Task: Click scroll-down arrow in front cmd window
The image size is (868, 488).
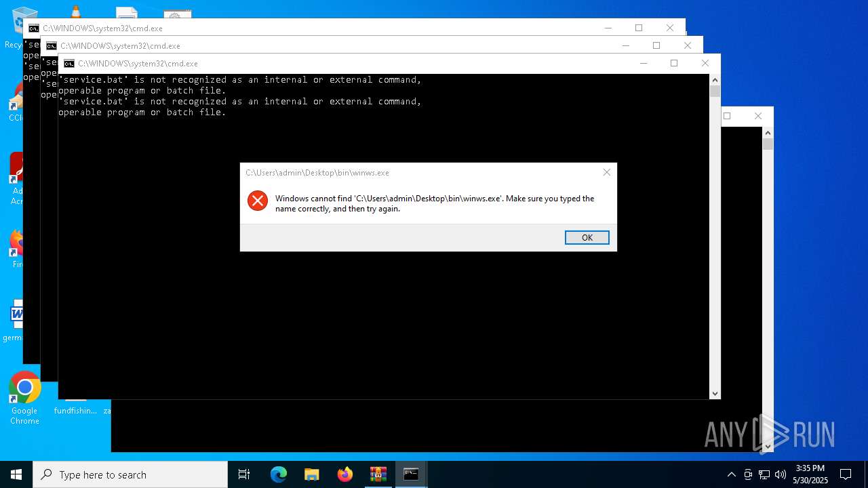Action: click(715, 394)
